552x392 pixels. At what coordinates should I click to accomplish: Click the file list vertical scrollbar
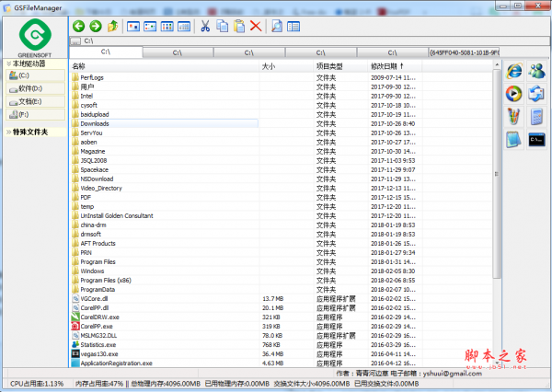click(x=498, y=184)
